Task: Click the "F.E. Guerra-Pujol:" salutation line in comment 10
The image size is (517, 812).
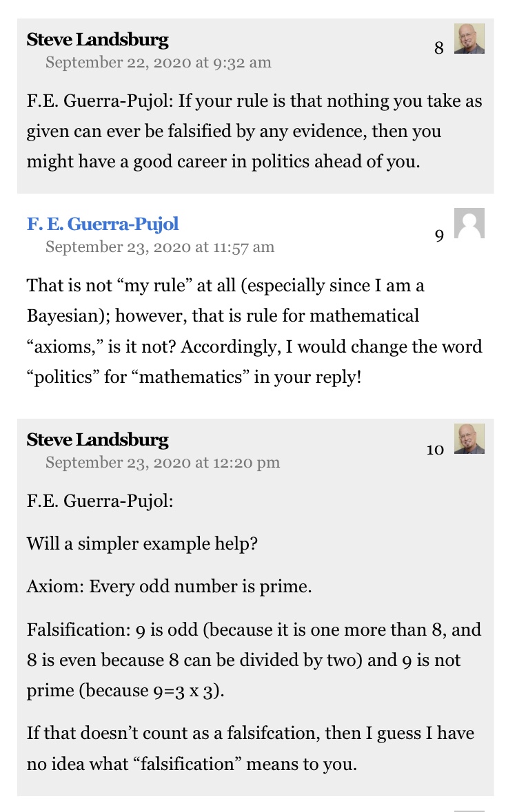Action: 100,500
